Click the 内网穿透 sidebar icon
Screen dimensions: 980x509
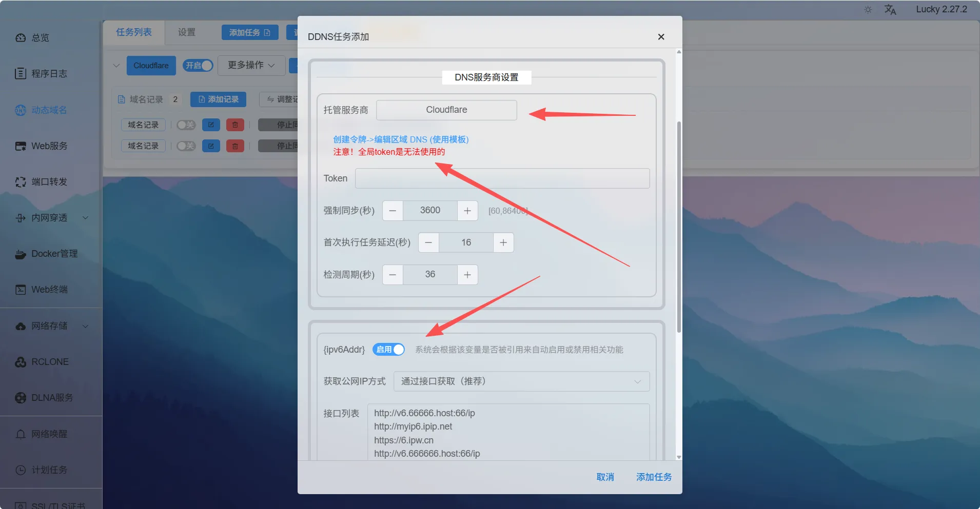21,218
